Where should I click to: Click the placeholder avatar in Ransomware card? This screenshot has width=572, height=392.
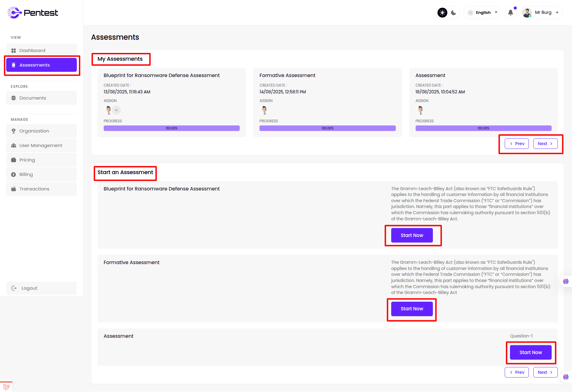(116, 110)
